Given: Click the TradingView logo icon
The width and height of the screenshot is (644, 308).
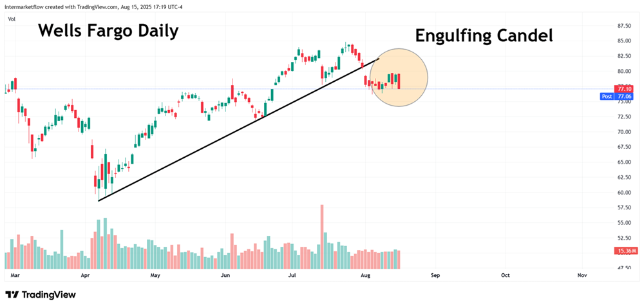Looking at the screenshot, I should point(12,294).
